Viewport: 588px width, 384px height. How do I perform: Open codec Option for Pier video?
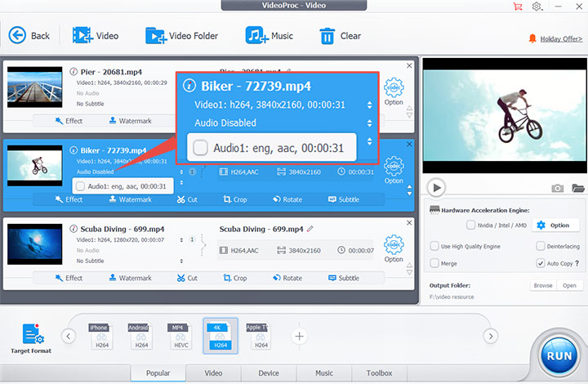[394, 92]
